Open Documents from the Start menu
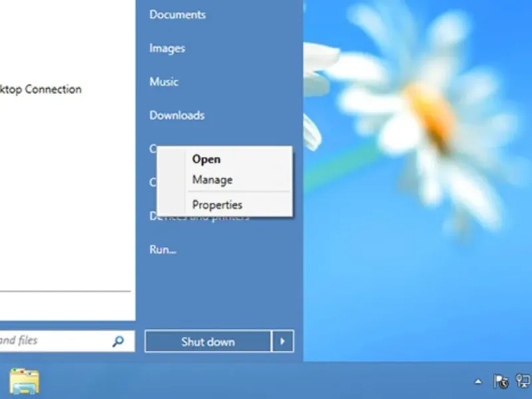 point(178,15)
